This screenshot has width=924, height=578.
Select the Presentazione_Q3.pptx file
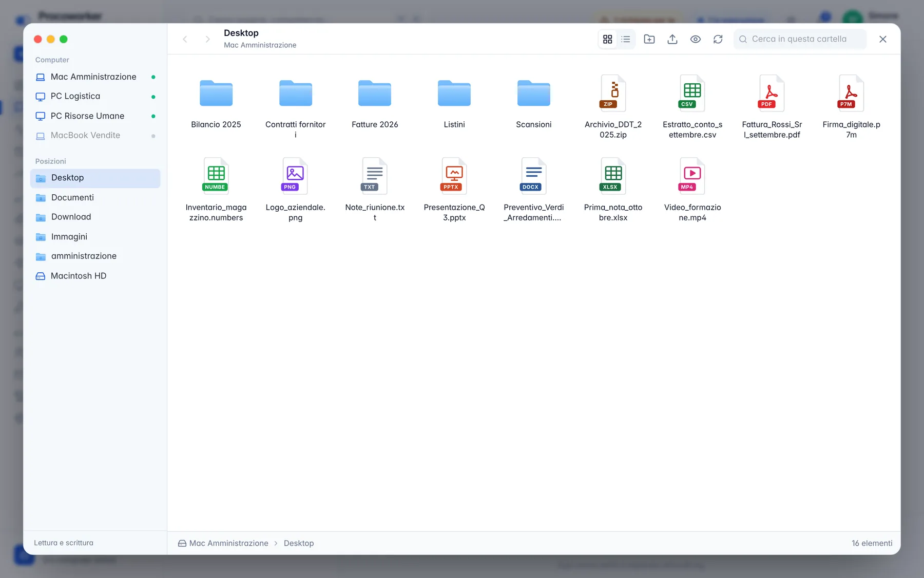tap(454, 190)
